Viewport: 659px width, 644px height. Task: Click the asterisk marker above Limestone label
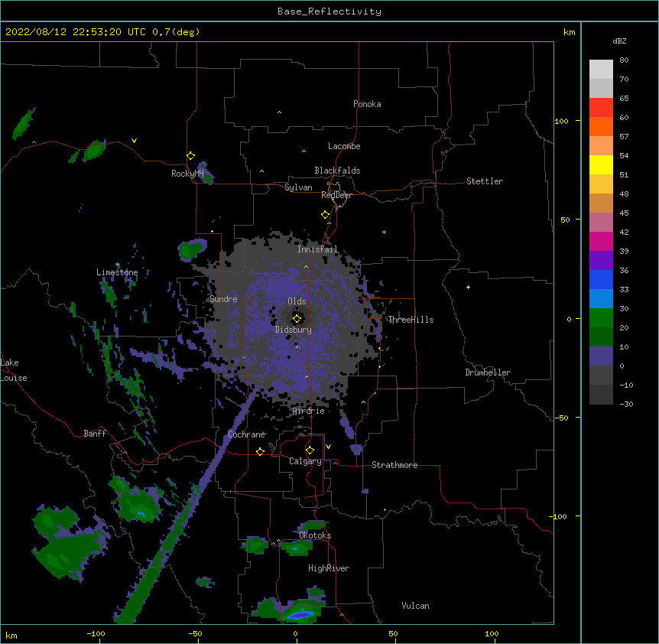click(x=118, y=265)
